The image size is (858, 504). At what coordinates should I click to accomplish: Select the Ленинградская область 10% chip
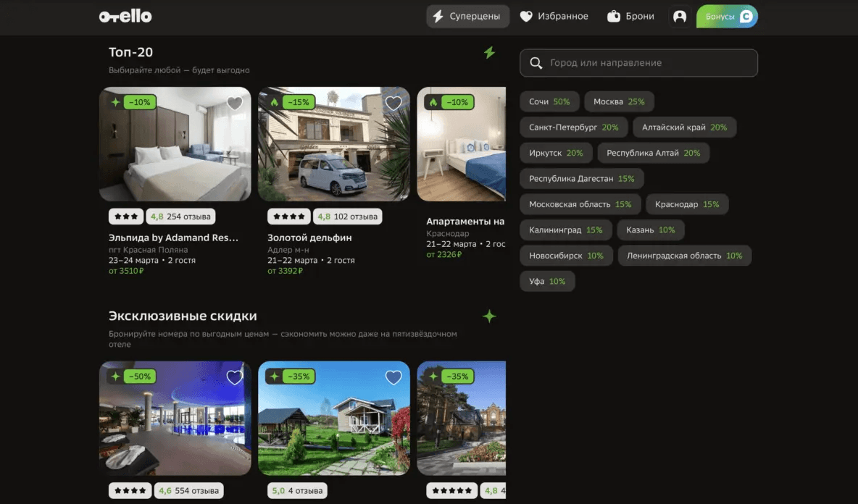(685, 256)
